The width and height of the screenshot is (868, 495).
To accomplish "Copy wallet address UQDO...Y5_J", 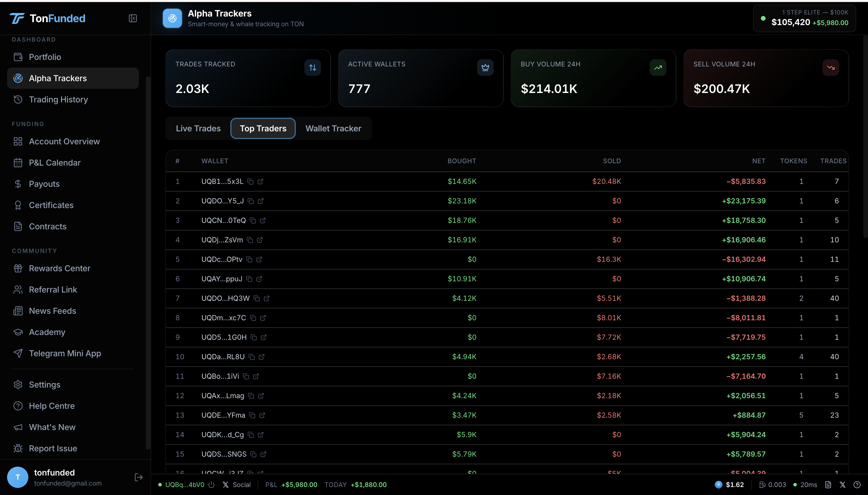I will (x=251, y=201).
